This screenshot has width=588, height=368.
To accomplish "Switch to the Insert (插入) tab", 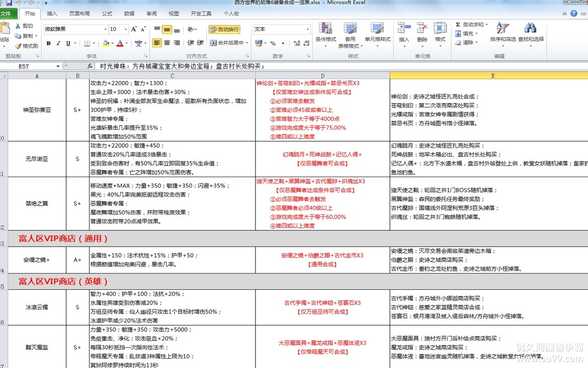I will (x=52, y=14).
